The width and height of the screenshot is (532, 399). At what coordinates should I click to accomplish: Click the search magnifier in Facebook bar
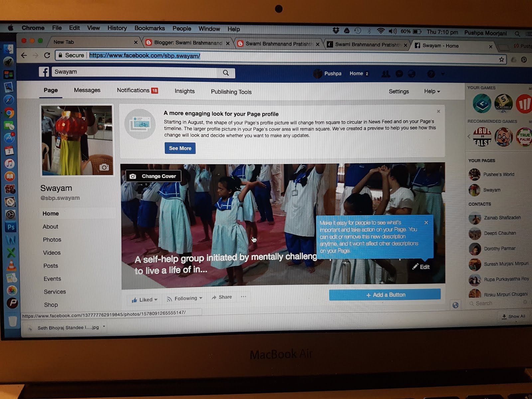[x=226, y=73]
